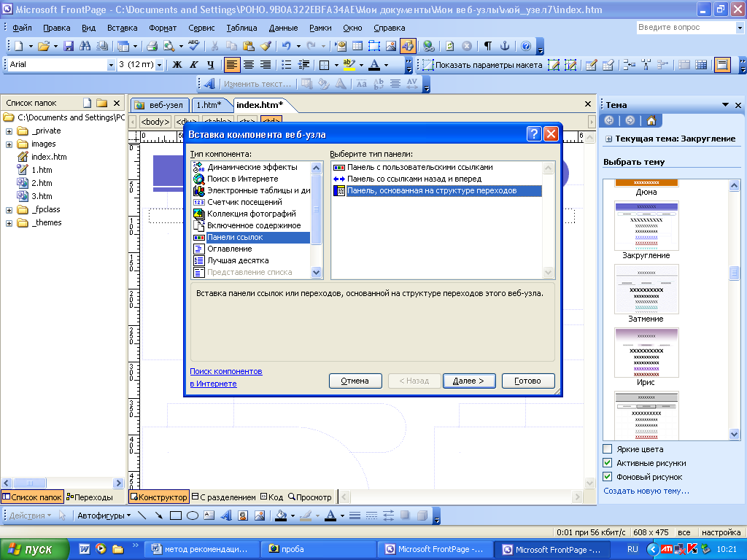Click the Format Painter brush icon
747x560 pixels.
tap(266, 46)
